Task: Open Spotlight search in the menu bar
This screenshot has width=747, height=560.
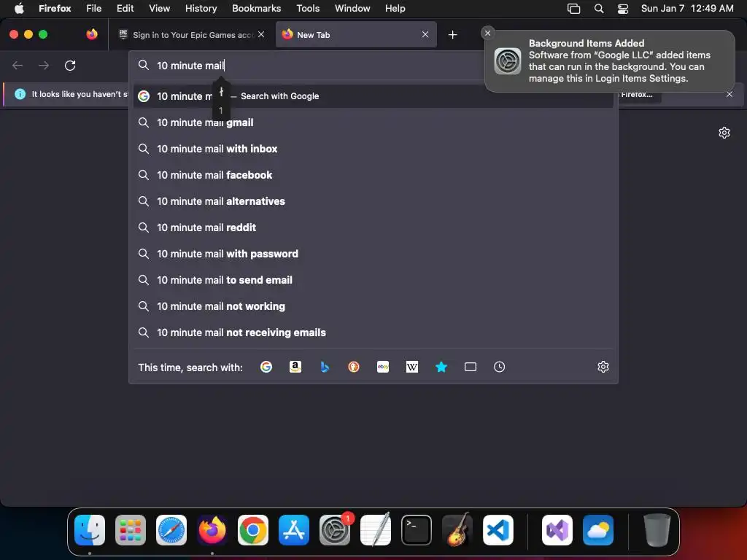Action: pyautogui.click(x=599, y=8)
